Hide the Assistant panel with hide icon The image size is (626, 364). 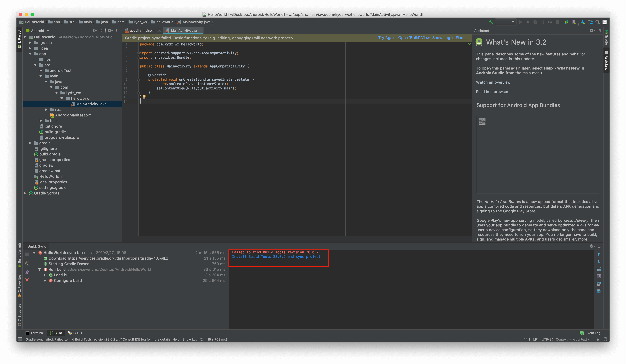600,31
